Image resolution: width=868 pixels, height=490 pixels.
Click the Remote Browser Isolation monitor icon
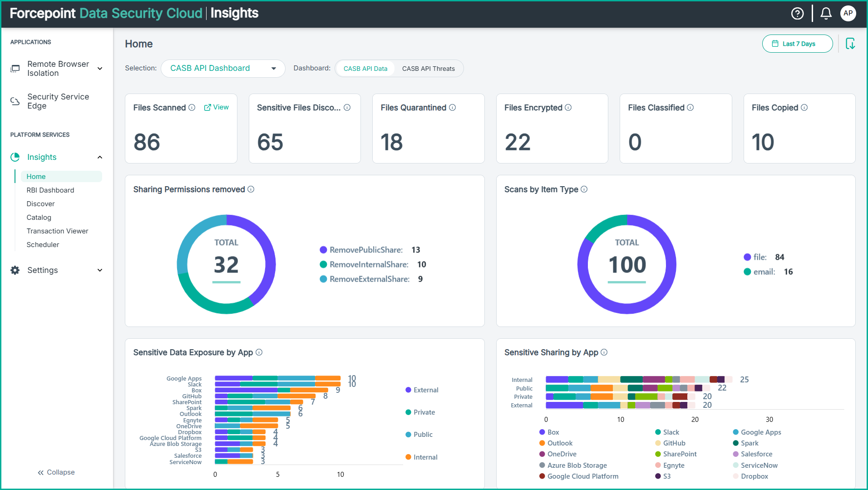[x=15, y=69]
